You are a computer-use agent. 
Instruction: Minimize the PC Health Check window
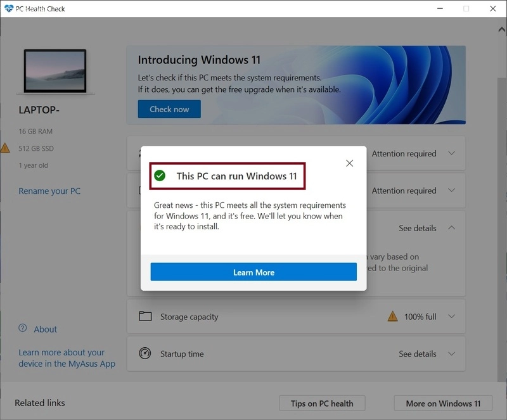(440, 8)
